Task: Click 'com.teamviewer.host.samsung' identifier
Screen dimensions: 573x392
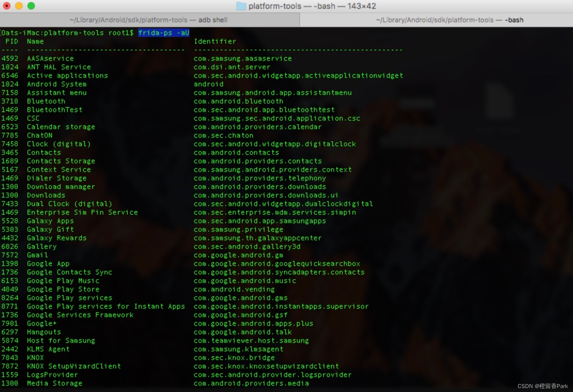Action: [251, 340]
